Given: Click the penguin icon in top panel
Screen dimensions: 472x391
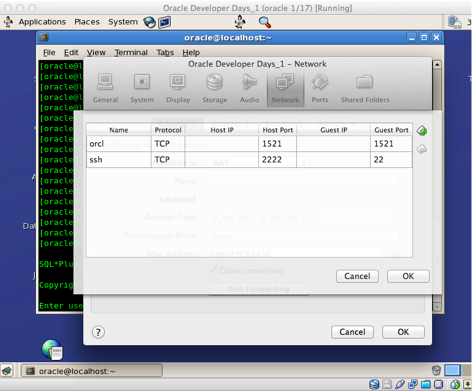Looking at the screenshot, I should click(x=240, y=22).
